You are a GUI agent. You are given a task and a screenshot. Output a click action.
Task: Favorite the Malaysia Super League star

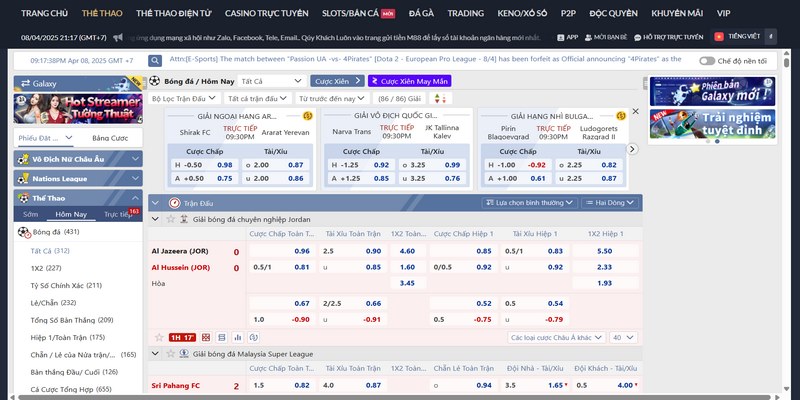[x=170, y=354]
